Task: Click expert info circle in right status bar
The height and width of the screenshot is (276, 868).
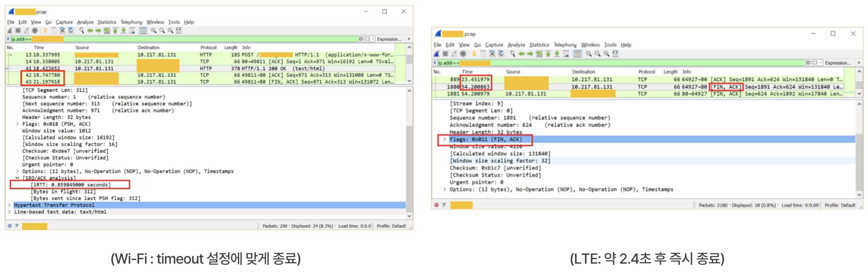Action: tap(436, 205)
